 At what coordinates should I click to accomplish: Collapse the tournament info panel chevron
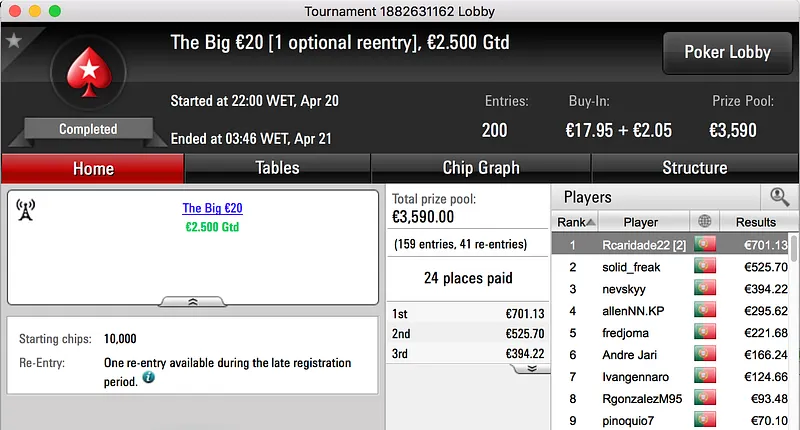coord(193,300)
